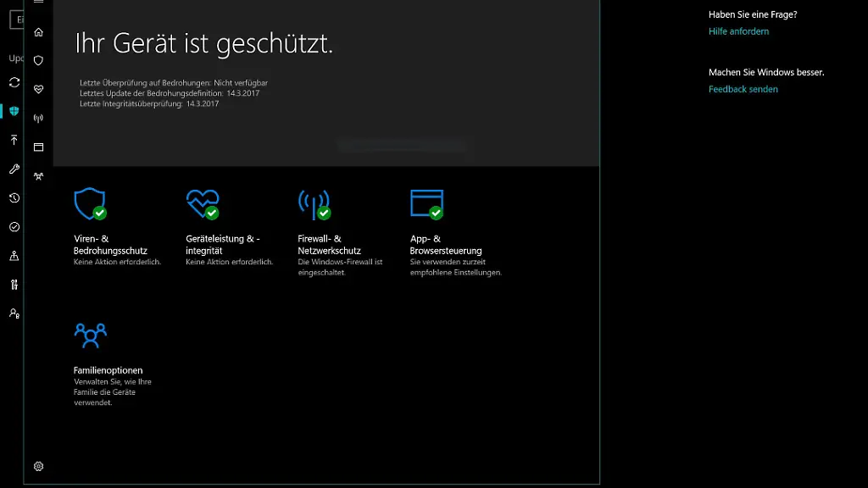Open the Geräteleistung & -integrität heart tile

pyautogui.click(x=203, y=202)
